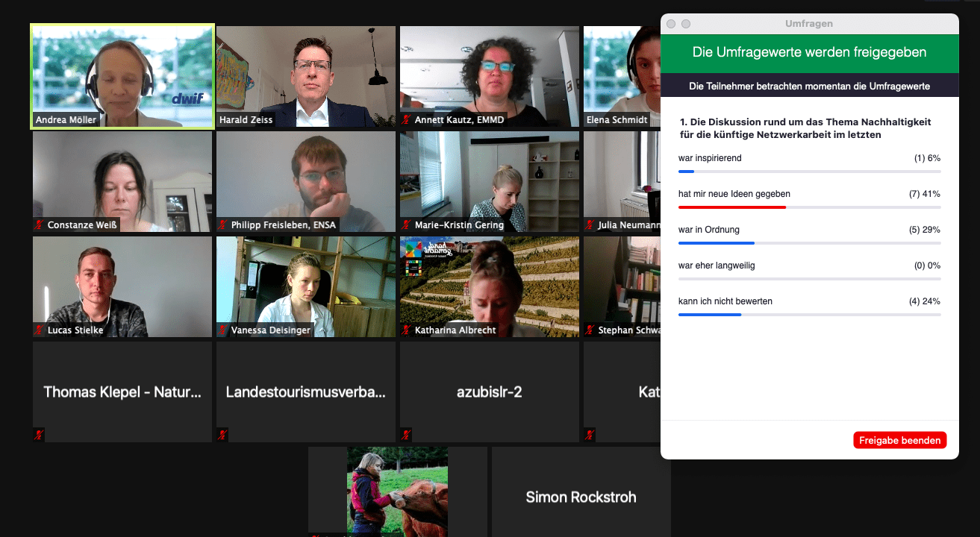Select Annett Kautz's video tile

pyautogui.click(x=490, y=77)
